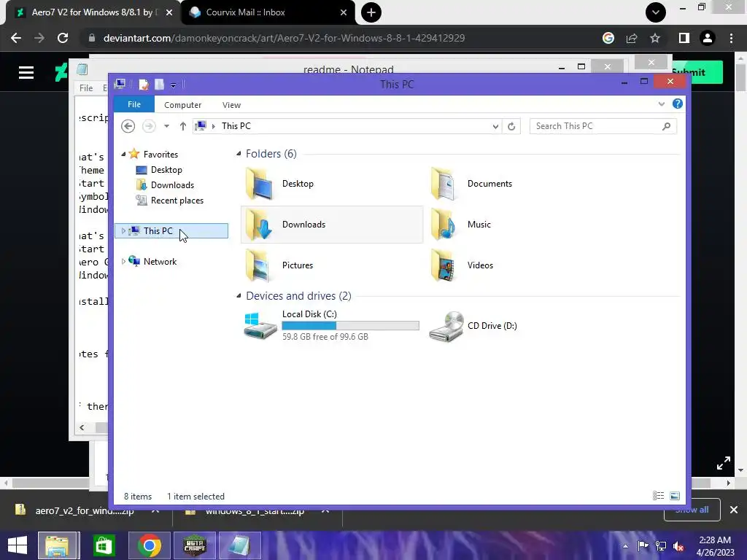Show hidden system tray icons
The height and width of the screenshot is (560, 747).
coord(625,546)
